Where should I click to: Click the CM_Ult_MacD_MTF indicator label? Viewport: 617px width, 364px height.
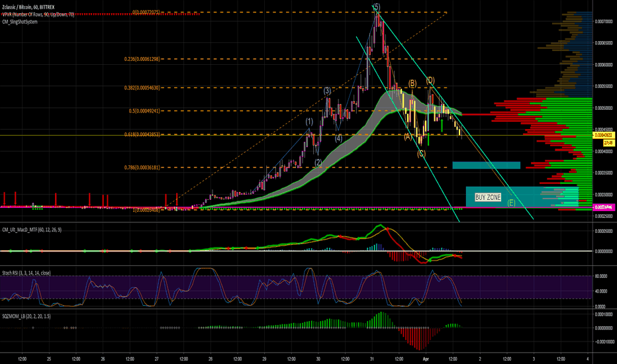click(32, 230)
